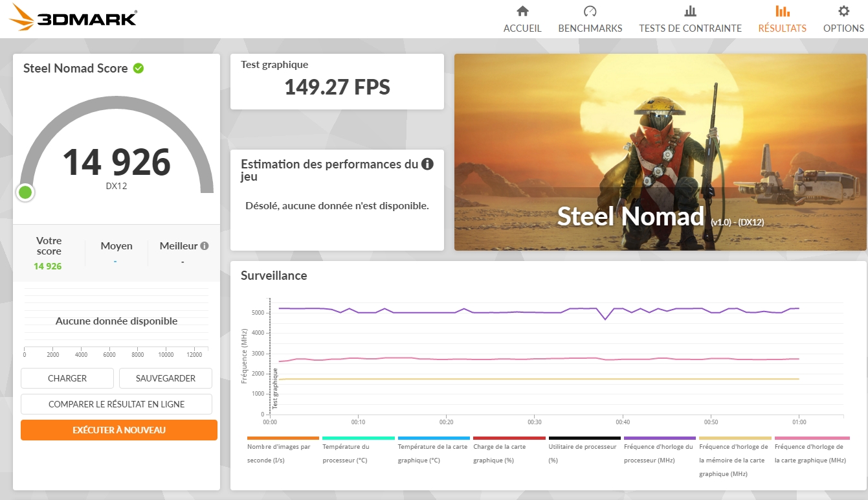The image size is (868, 500).
Task: Click the CHARGER button
Action: (67, 378)
